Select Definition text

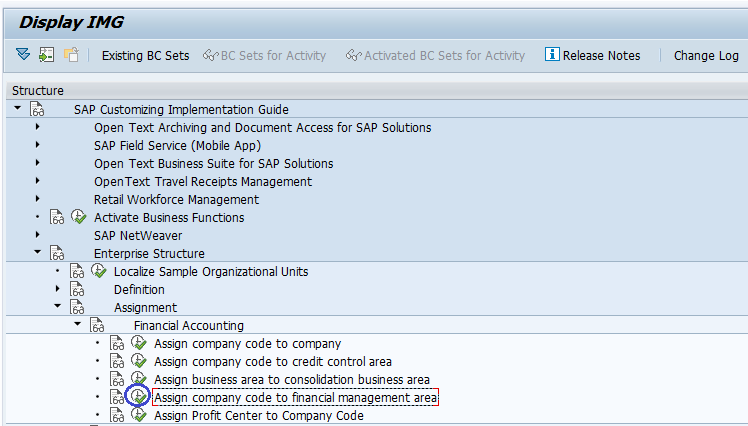tap(139, 290)
